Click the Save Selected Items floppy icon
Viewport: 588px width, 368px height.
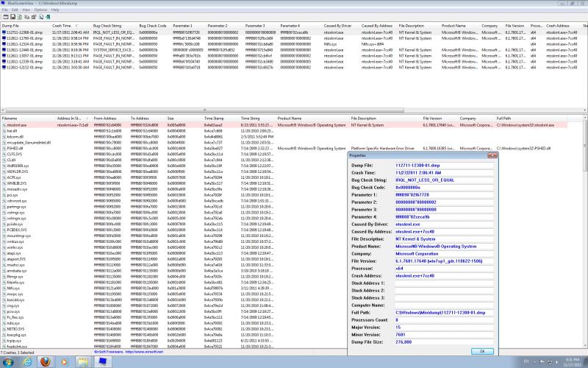[x=12, y=17]
